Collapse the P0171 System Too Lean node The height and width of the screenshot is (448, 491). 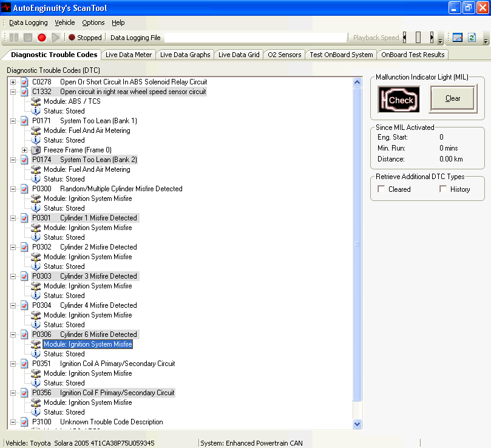click(x=13, y=121)
